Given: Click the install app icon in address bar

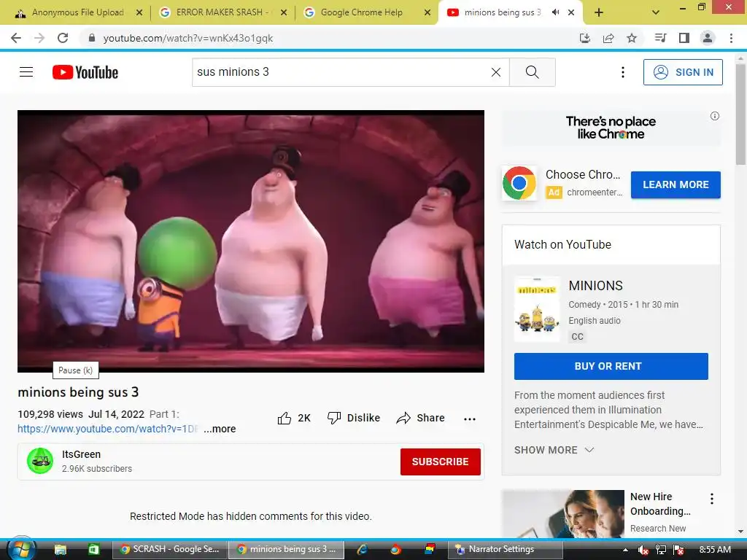Looking at the screenshot, I should [585, 38].
